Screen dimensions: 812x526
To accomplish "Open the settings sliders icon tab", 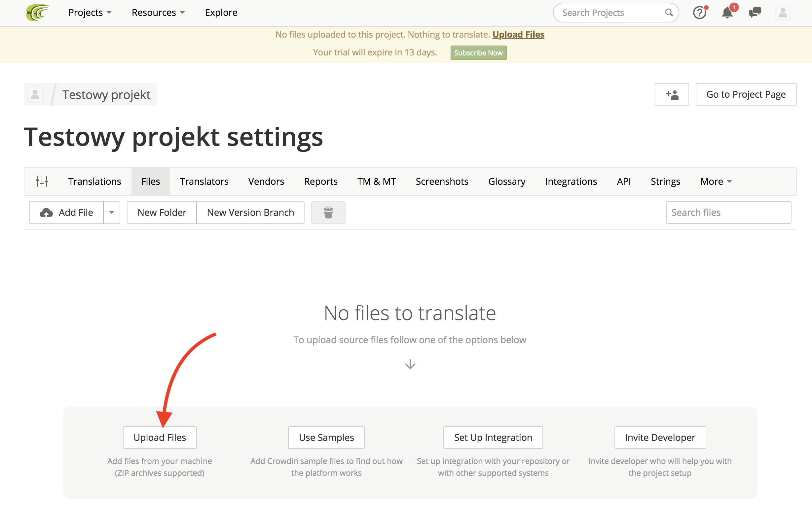I will click(42, 181).
